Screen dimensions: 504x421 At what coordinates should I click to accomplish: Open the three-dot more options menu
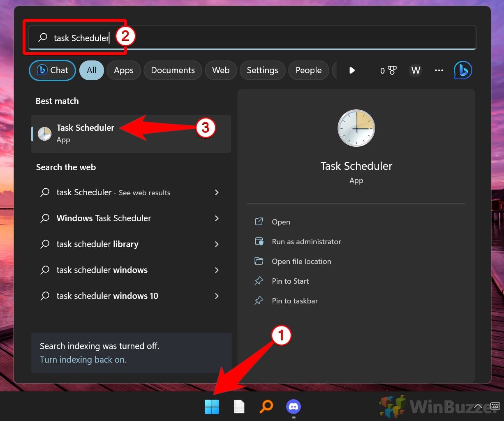point(439,70)
